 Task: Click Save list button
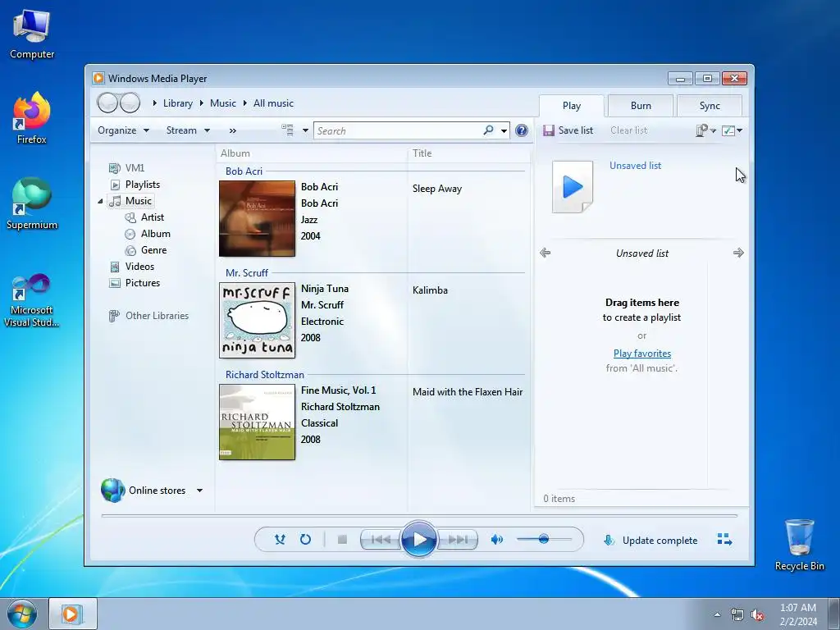[x=568, y=130]
